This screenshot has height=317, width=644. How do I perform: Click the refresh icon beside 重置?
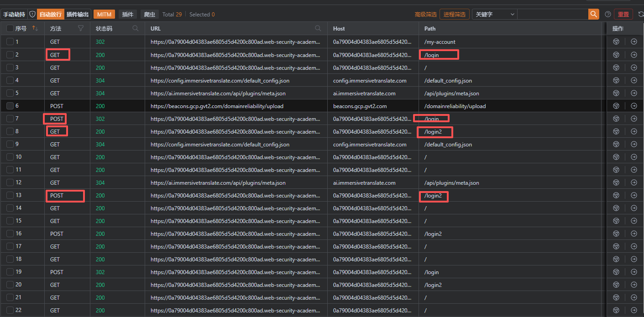(640, 14)
